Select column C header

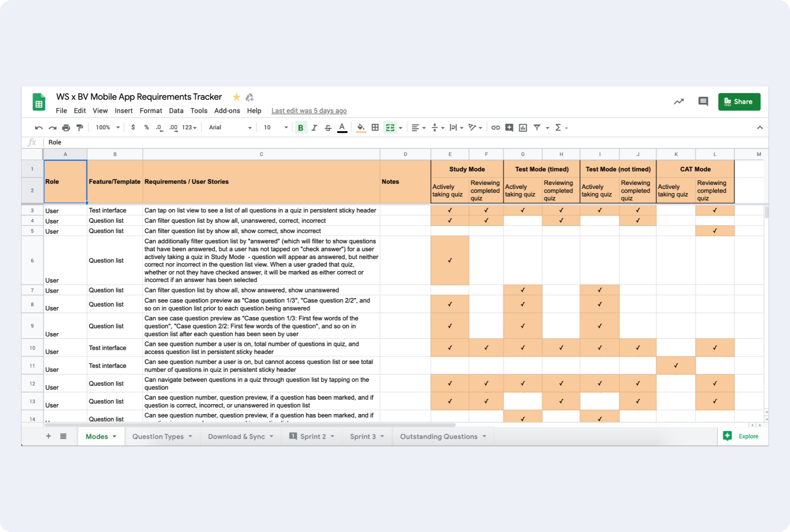click(x=261, y=154)
